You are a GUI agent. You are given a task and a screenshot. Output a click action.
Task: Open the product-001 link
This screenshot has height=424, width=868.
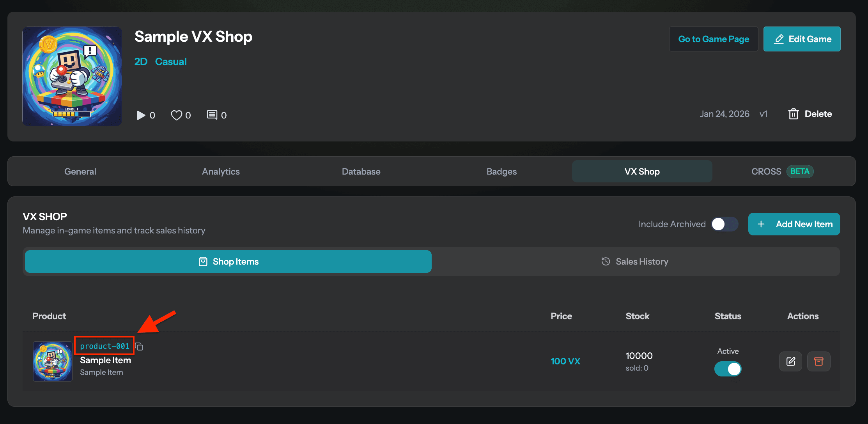coord(104,346)
